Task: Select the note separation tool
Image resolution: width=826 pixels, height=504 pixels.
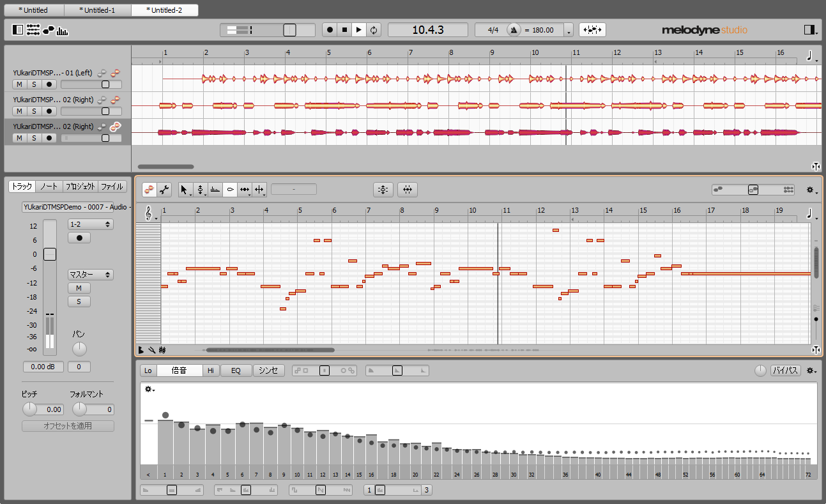Action: (259, 190)
